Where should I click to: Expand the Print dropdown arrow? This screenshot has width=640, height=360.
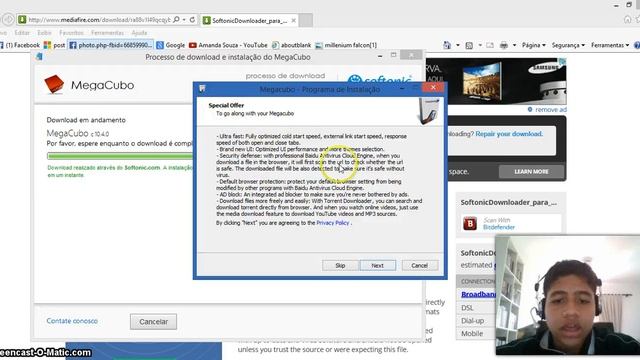pyautogui.click(x=514, y=45)
